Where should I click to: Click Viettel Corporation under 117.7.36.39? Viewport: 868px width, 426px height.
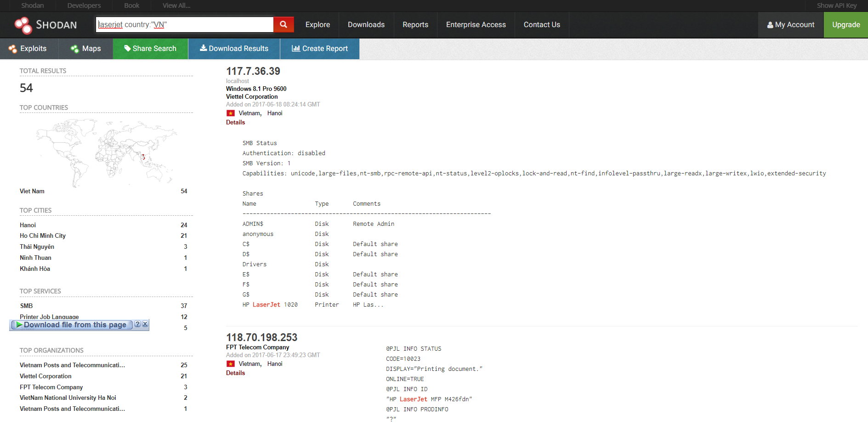[x=252, y=96]
